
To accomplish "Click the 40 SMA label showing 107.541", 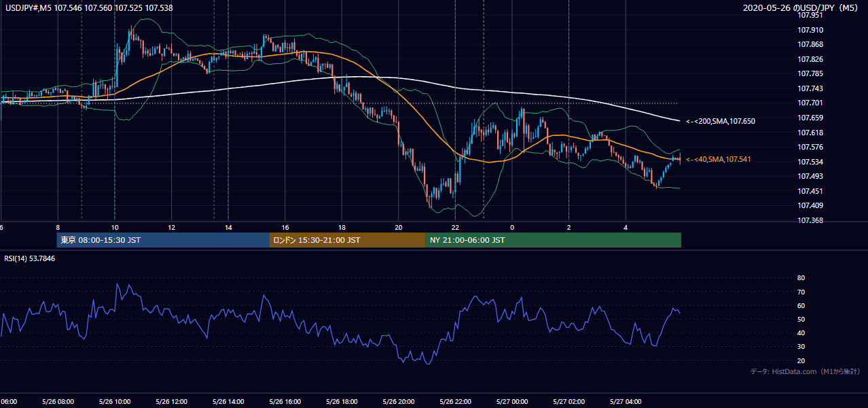I will pyautogui.click(x=719, y=159).
